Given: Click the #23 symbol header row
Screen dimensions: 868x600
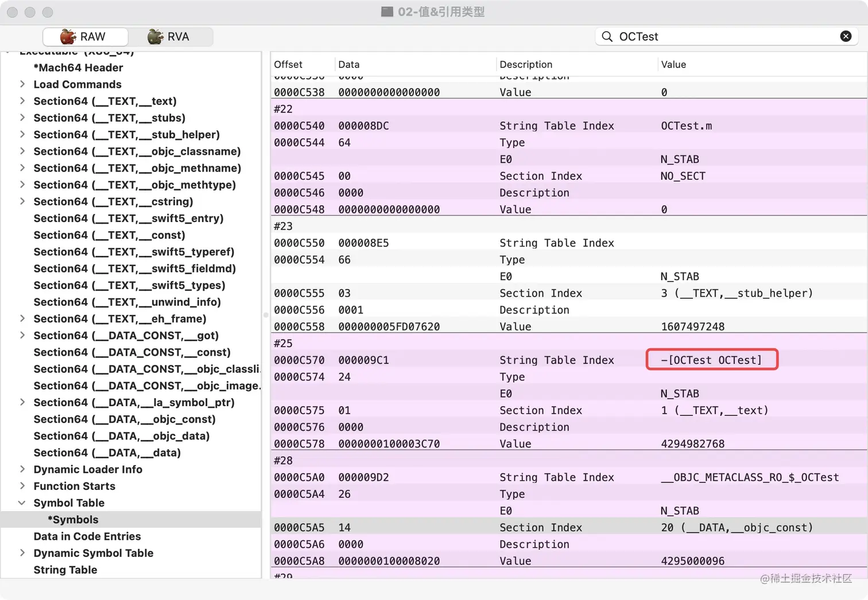Looking at the screenshot, I should tap(568, 226).
